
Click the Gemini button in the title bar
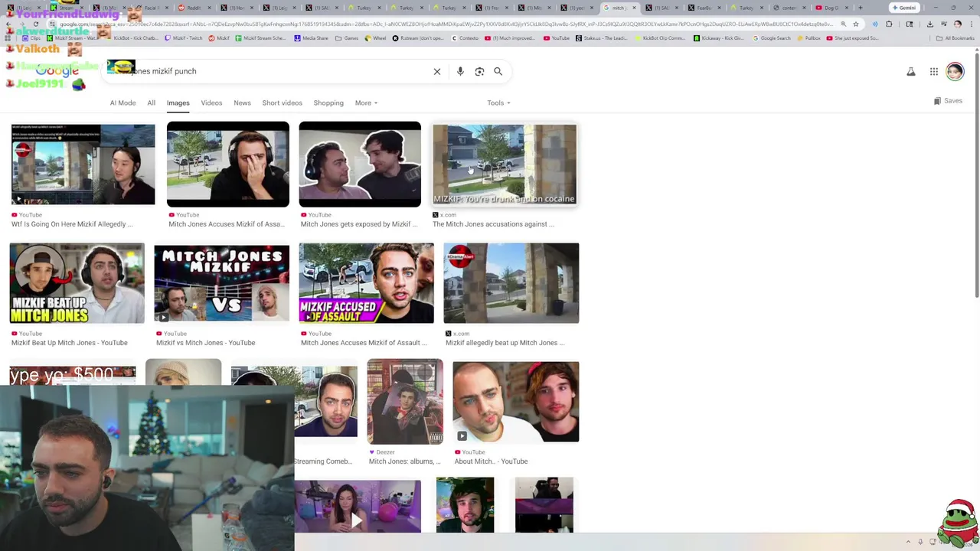click(904, 8)
